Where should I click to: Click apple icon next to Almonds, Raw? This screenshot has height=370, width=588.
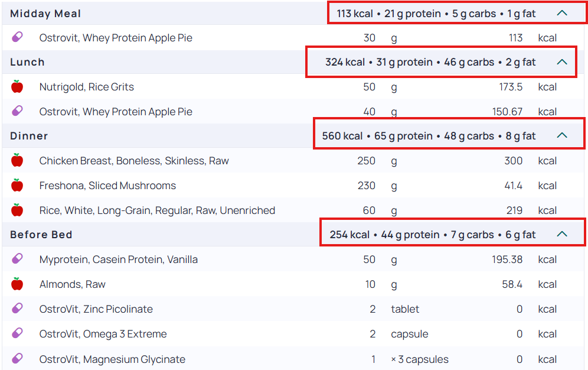point(17,284)
